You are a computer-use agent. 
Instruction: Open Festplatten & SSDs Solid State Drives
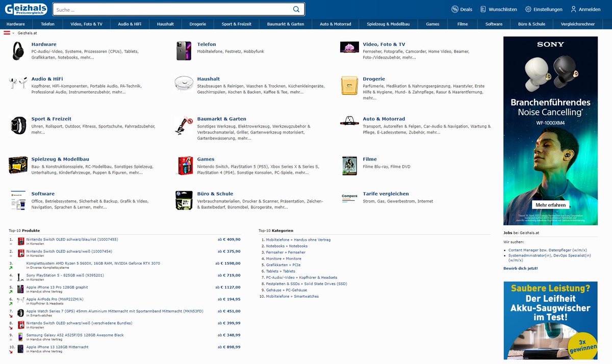click(307, 284)
